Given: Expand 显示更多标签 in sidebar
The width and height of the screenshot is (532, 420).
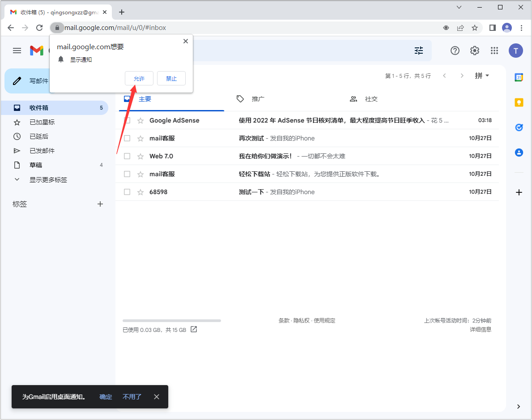Looking at the screenshot, I should tap(48, 179).
